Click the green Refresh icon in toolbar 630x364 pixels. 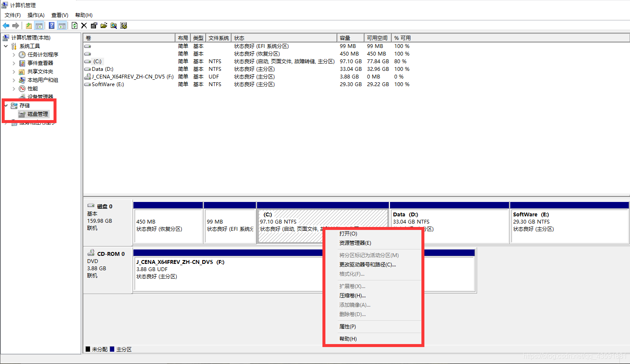(x=74, y=26)
